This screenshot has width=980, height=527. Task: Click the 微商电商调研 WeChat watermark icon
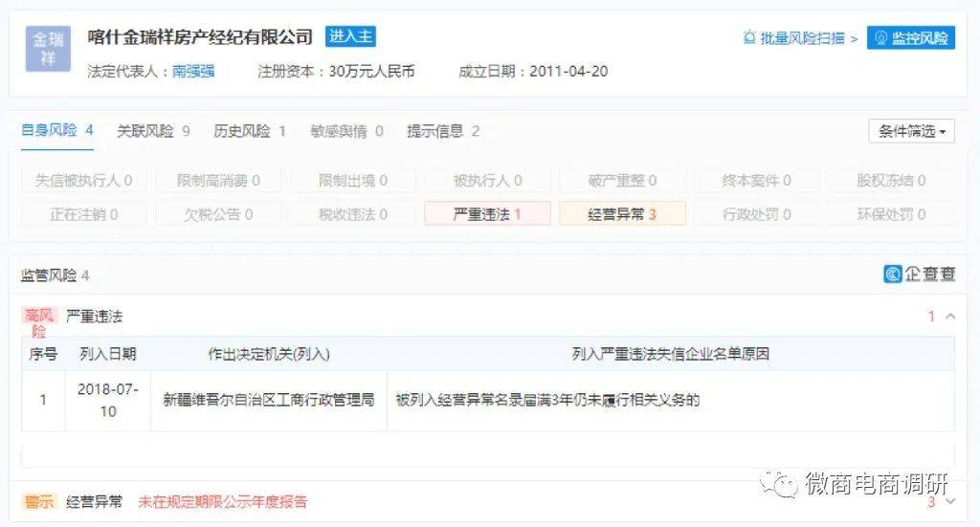(786, 485)
